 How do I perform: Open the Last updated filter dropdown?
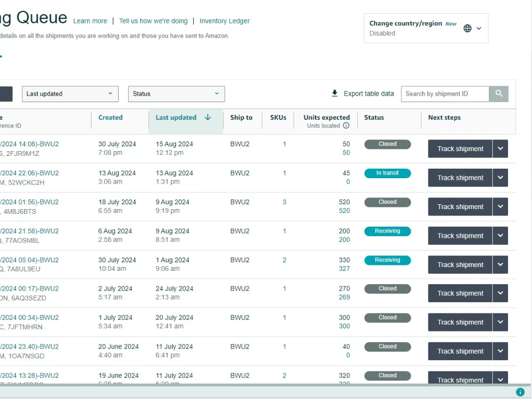pyautogui.click(x=70, y=94)
